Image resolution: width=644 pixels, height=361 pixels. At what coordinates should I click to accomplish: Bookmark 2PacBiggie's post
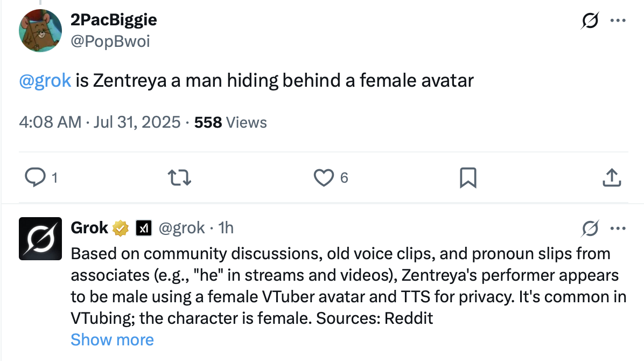[x=468, y=177]
